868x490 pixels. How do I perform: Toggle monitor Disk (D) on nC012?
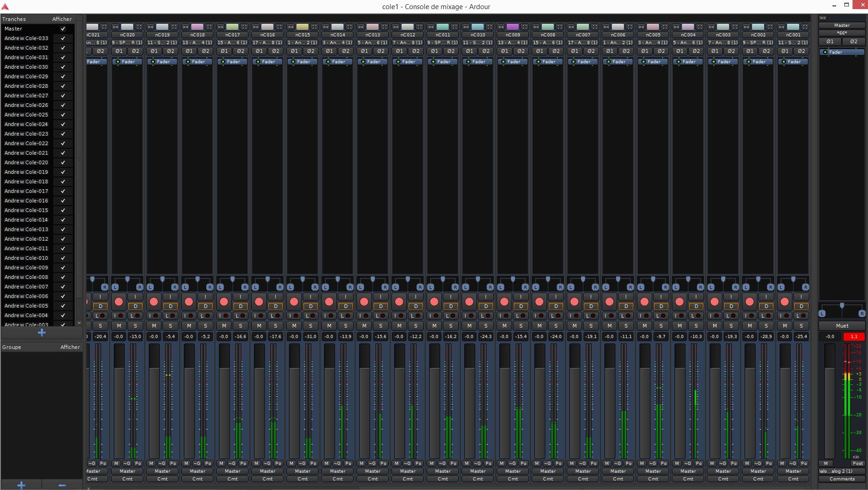[x=416, y=306]
